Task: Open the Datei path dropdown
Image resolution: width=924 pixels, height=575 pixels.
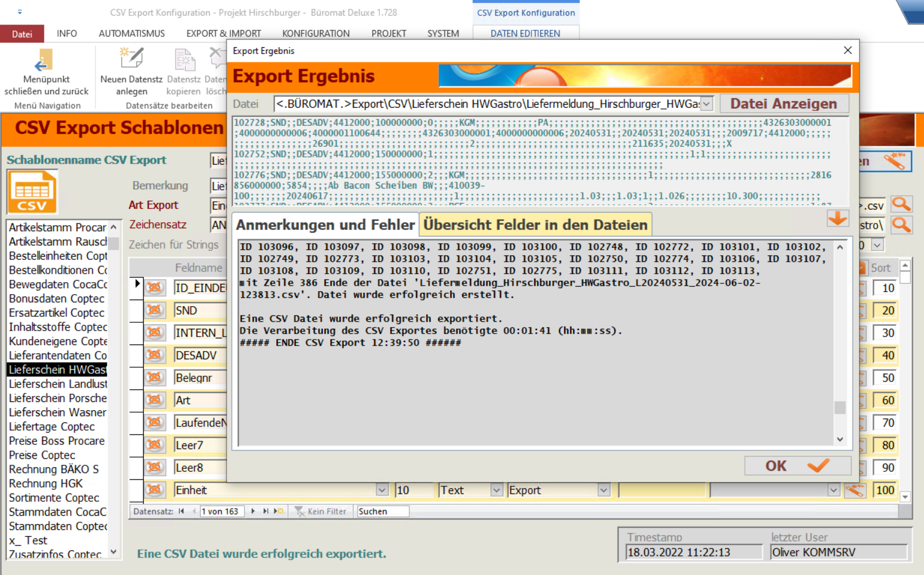Action: click(707, 104)
